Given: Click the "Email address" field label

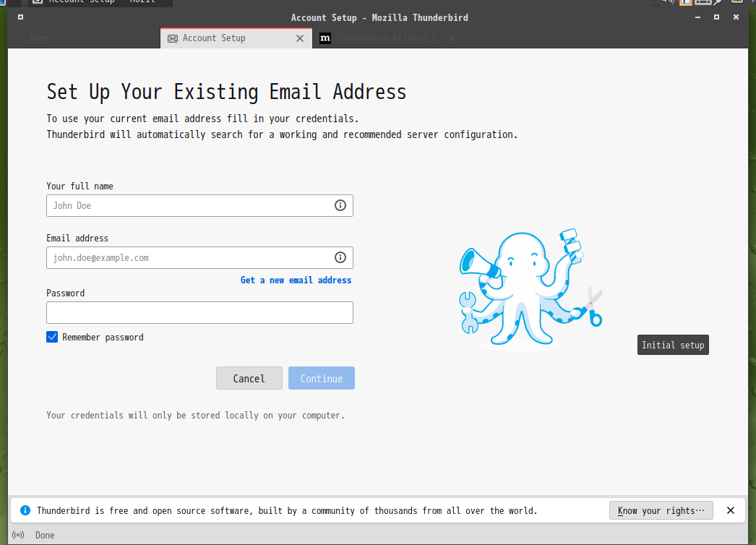Looking at the screenshot, I should click(77, 239).
